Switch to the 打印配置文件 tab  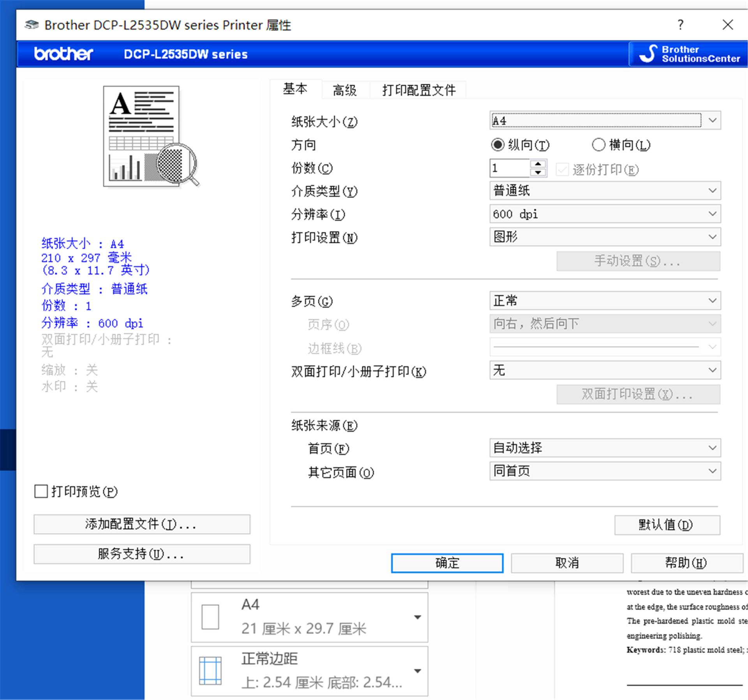[x=418, y=90]
